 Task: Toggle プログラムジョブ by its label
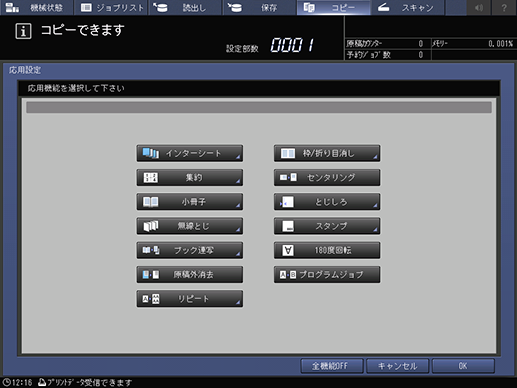point(331,274)
